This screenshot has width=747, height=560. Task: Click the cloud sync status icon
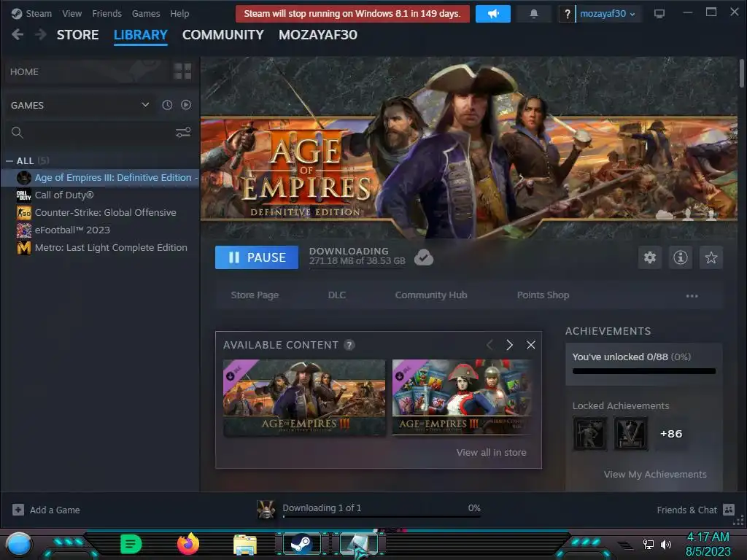click(x=424, y=257)
